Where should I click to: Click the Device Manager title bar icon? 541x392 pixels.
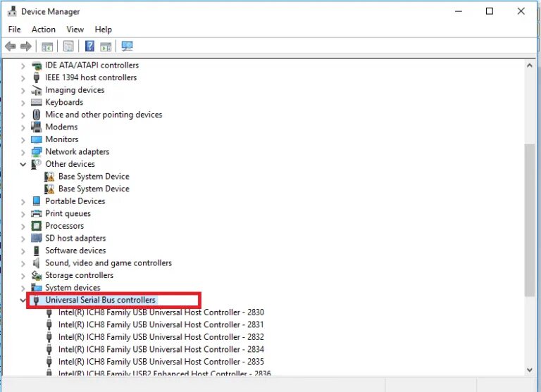(12, 11)
